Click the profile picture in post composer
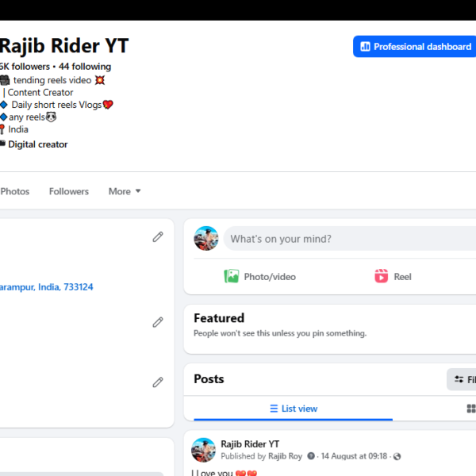This screenshot has width=476, height=476. click(206, 238)
